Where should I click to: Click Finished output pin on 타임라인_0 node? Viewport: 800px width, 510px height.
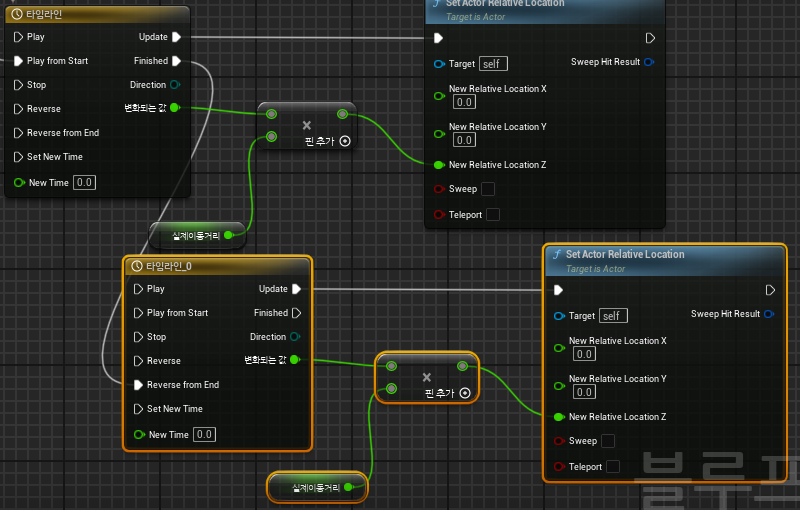coord(296,313)
